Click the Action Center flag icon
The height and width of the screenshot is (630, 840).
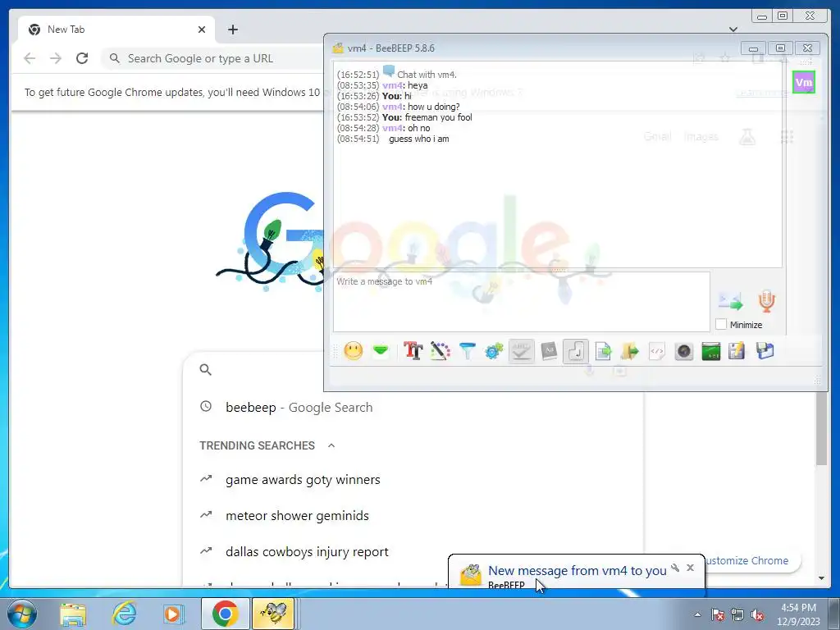point(718,615)
